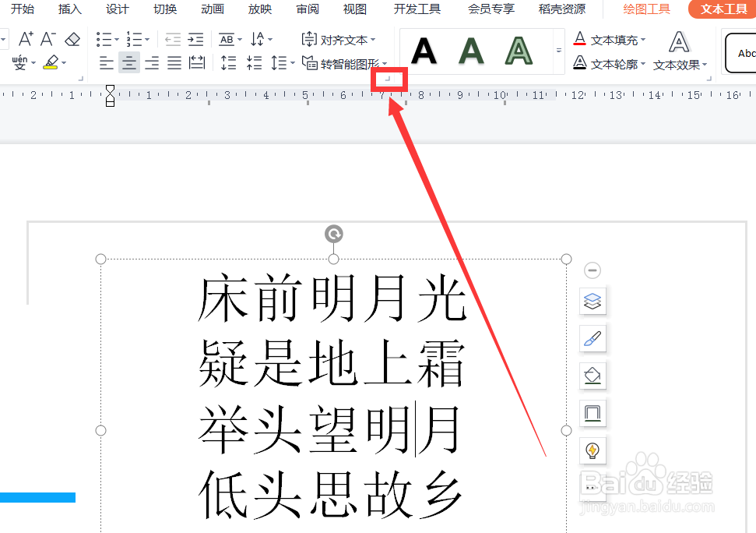Open the 文本效果 dropdown arrow
The image size is (756, 533).
[x=705, y=64]
